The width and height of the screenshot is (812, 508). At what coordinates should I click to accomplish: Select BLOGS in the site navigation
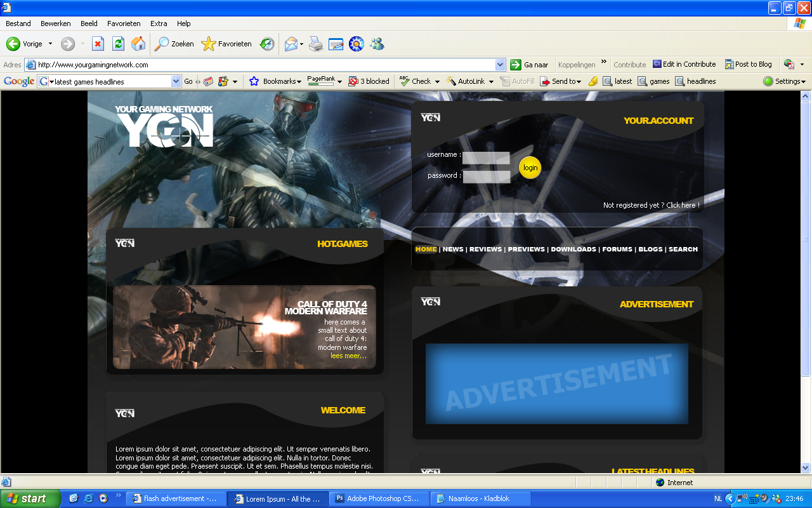[x=650, y=249]
